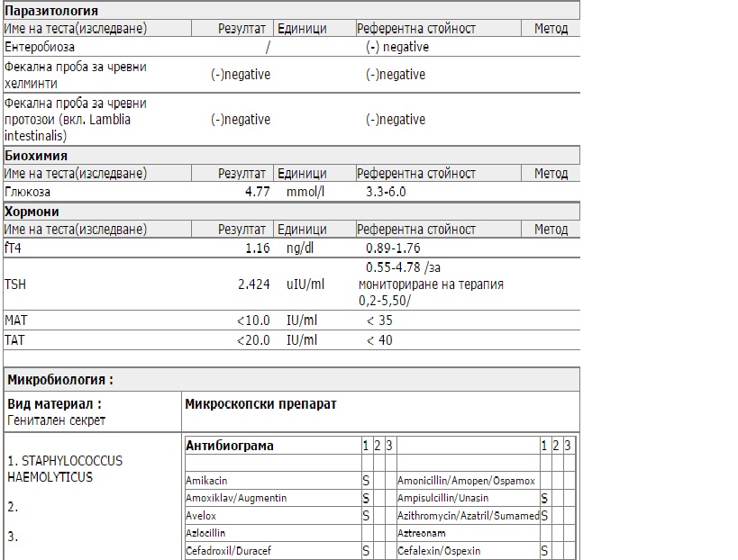Click the ng/dl unit
Screen dimensions: 738x560
pos(300,248)
